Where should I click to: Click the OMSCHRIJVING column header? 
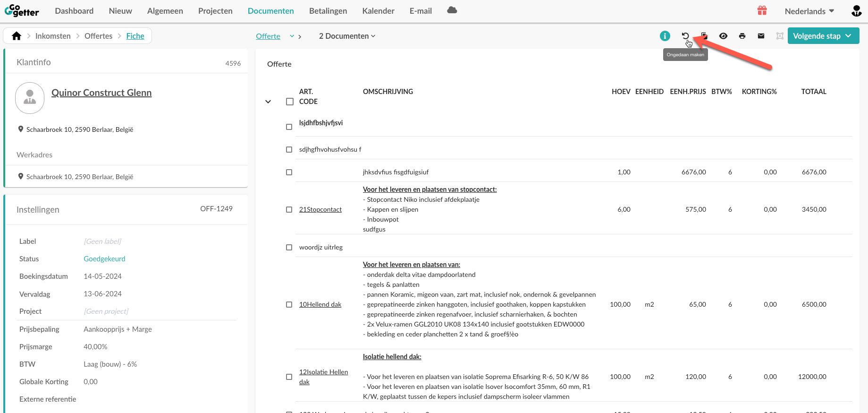388,92
